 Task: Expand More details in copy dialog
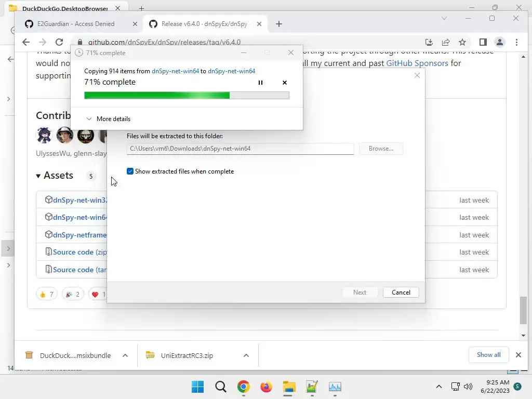tap(108, 119)
